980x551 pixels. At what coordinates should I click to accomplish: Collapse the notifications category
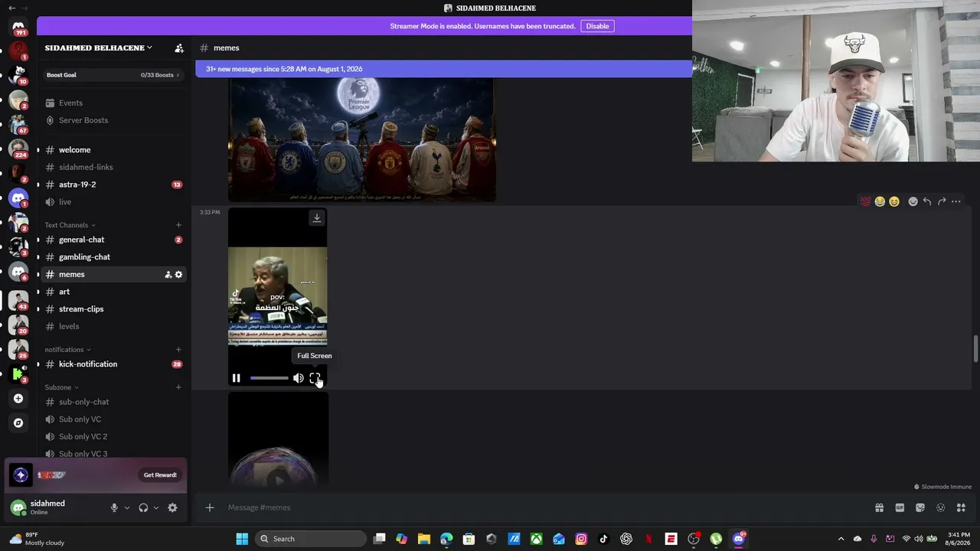(x=67, y=350)
